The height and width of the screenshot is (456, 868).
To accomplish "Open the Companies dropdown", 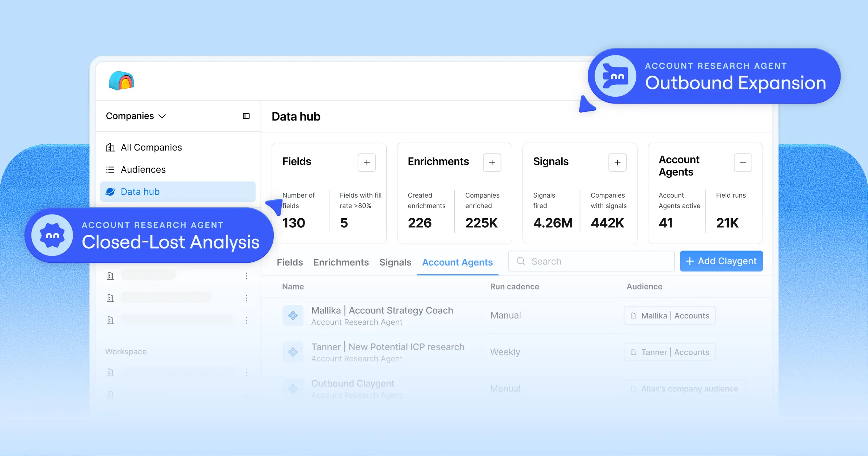I will pyautogui.click(x=136, y=116).
